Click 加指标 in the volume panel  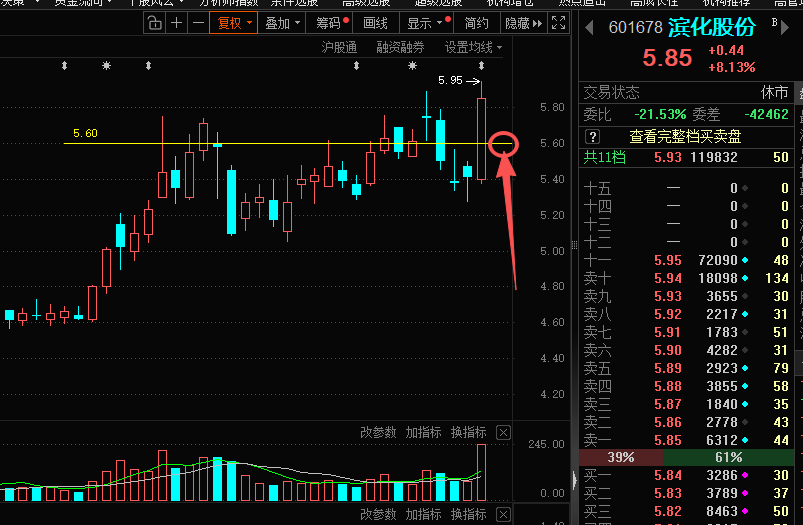423,432
